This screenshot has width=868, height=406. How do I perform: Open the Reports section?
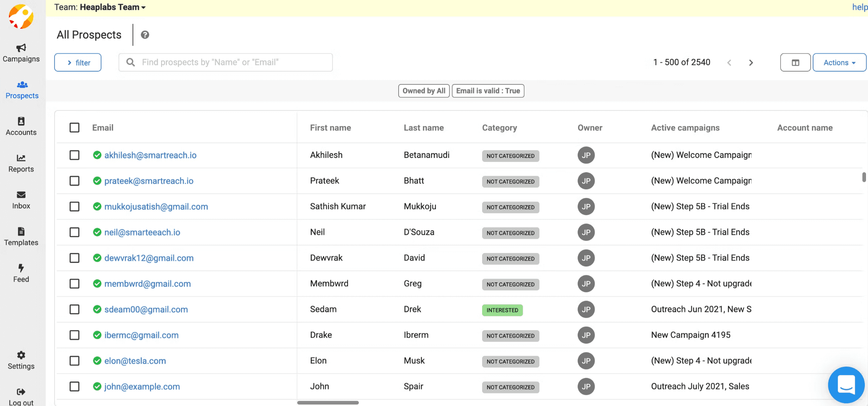click(21, 163)
